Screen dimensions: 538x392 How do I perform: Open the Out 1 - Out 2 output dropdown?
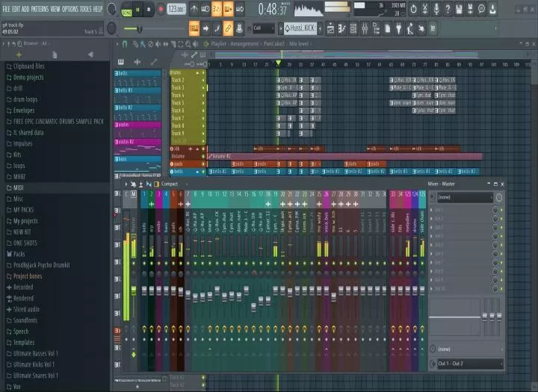(x=470, y=364)
